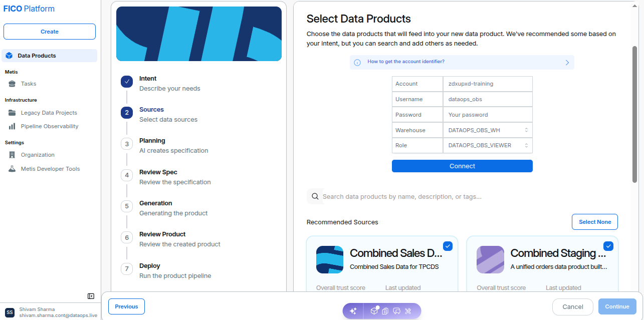Click the Account input field
Viewport: 644px width, 320px height.
(488, 84)
